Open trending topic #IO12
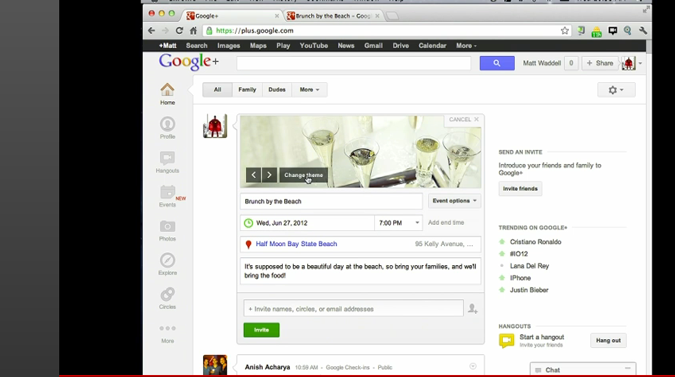Viewport: 675px width, 377px height. tap(519, 254)
